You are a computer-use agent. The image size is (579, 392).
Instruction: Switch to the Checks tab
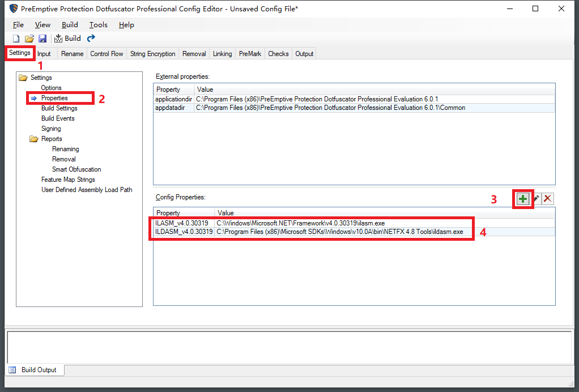pyautogui.click(x=278, y=54)
